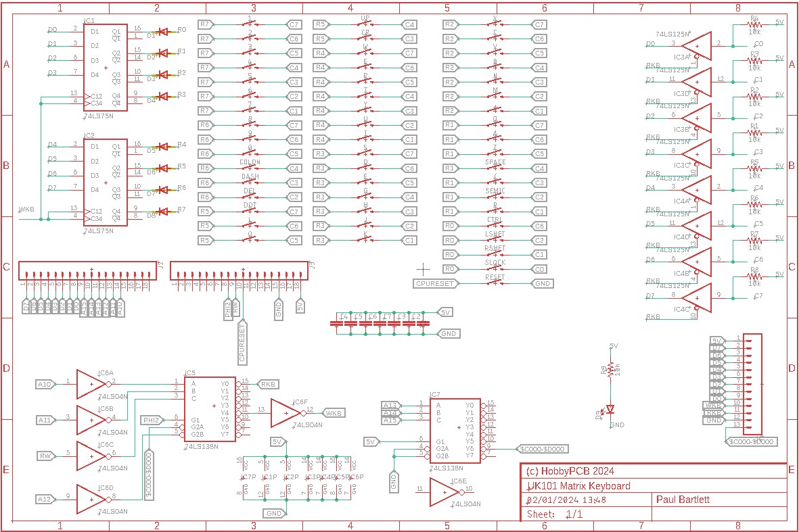Viewport: 799px width, 532px height.
Task: Toggle the SPACE key switch symbol
Action: (x=495, y=168)
